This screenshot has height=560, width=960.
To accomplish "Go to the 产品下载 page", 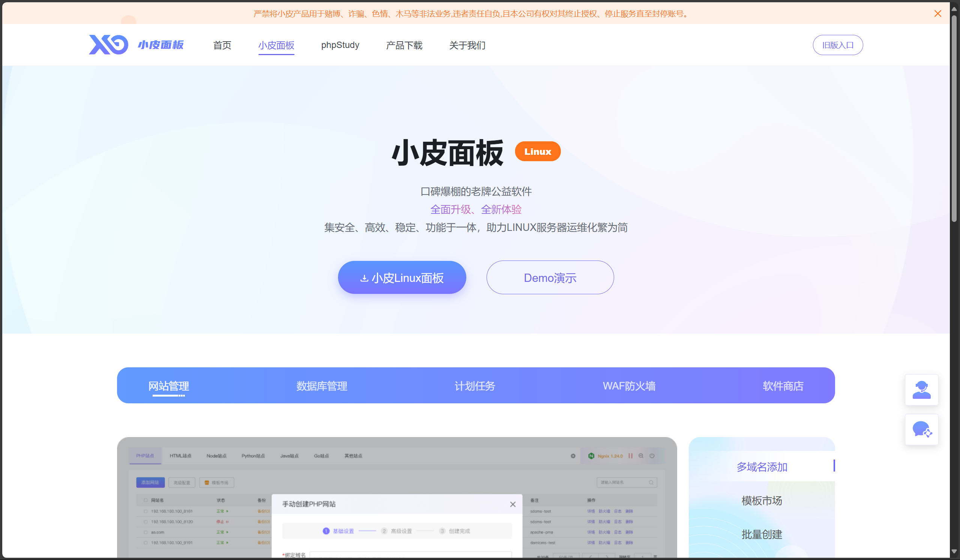I will coord(404,45).
